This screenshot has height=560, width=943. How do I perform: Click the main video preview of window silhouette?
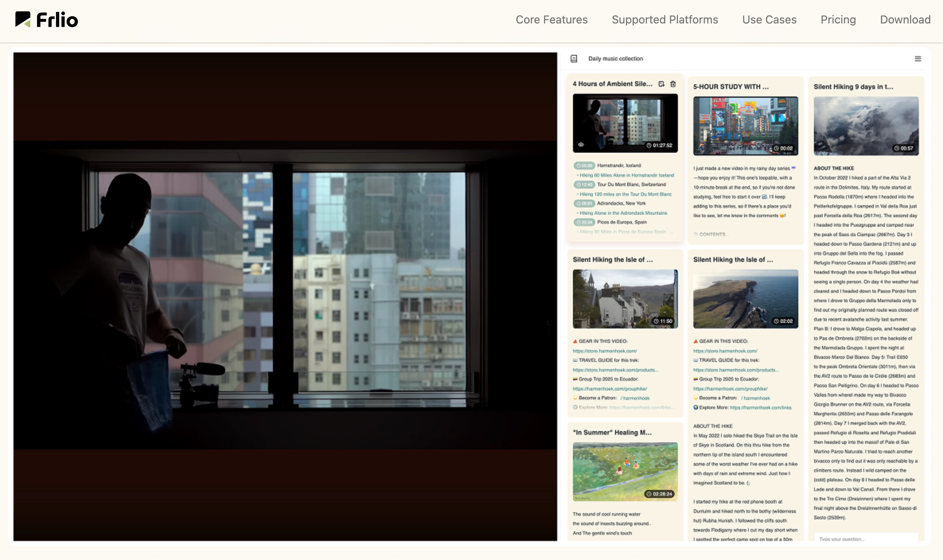(x=285, y=296)
